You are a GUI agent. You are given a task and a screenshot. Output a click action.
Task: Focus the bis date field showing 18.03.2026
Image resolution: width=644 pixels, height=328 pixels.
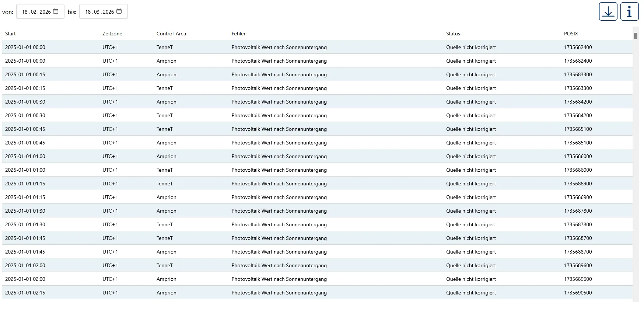(x=104, y=11)
